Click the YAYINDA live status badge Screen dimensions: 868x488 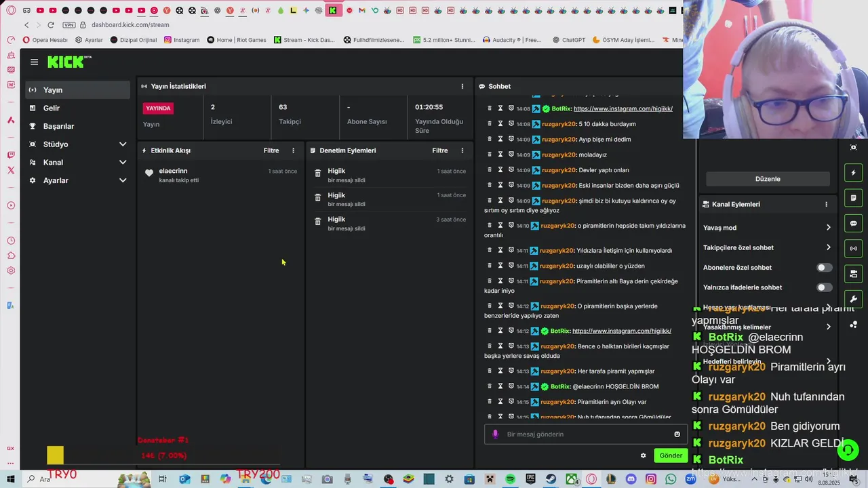[x=158, y=108]
